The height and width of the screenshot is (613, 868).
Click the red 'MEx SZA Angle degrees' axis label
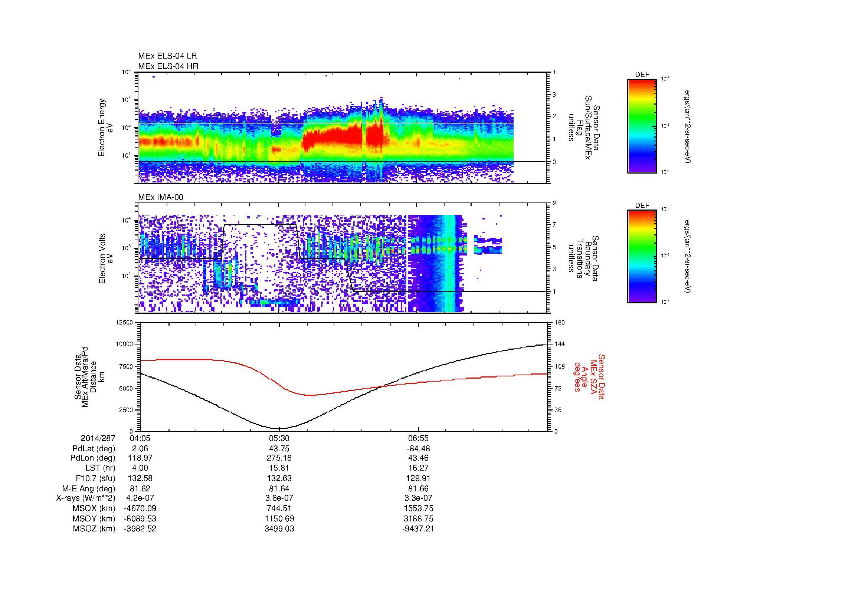point(589,376)
